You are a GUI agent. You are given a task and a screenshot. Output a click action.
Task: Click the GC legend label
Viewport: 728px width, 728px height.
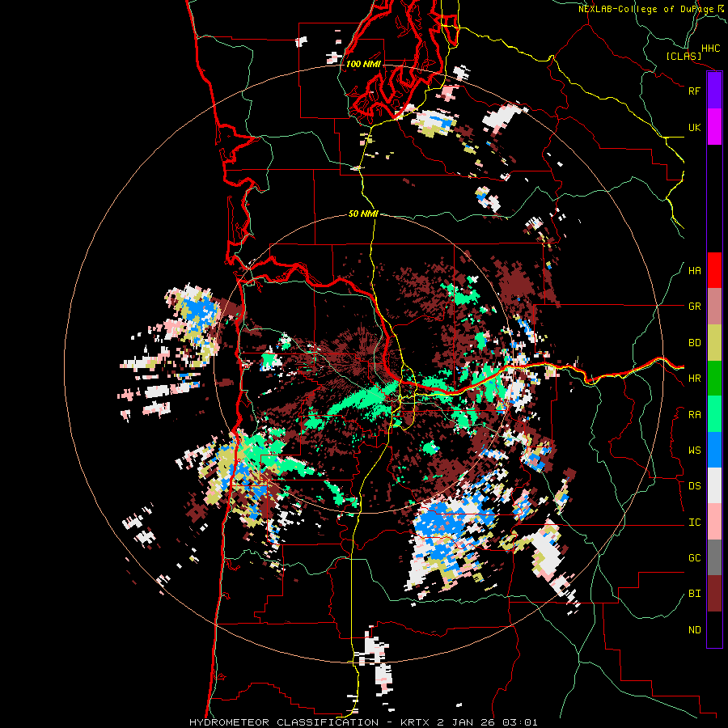tap(694, 557)
